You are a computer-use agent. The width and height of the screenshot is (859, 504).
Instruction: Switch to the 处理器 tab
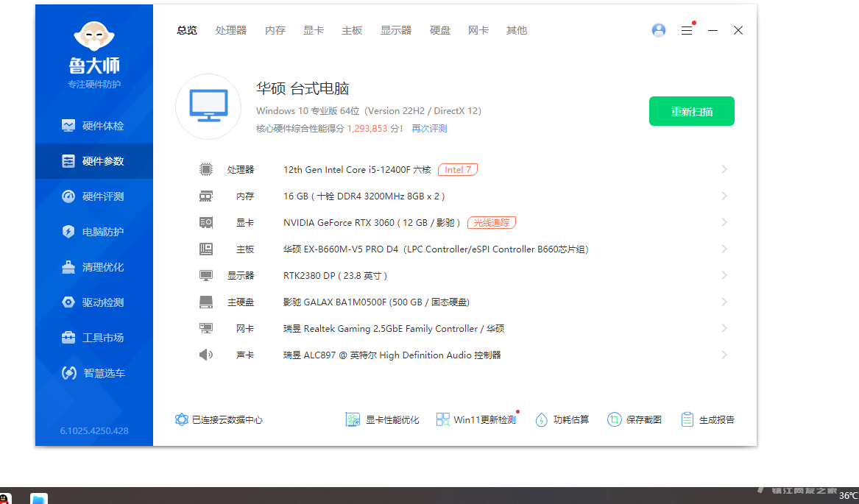(x=231, y=30)
